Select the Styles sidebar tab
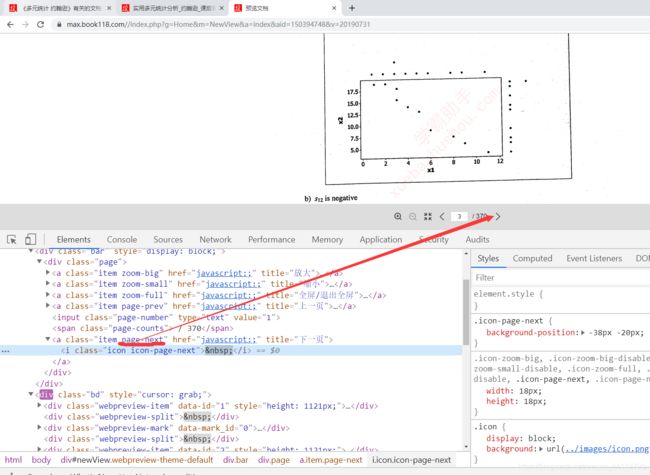Image resolution: width=650 pixels, height=475 pixels. tap(488, 259)
